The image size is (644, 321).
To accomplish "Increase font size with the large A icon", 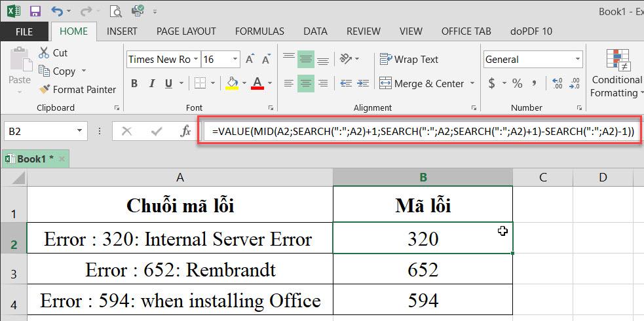I will click(250, 60).
